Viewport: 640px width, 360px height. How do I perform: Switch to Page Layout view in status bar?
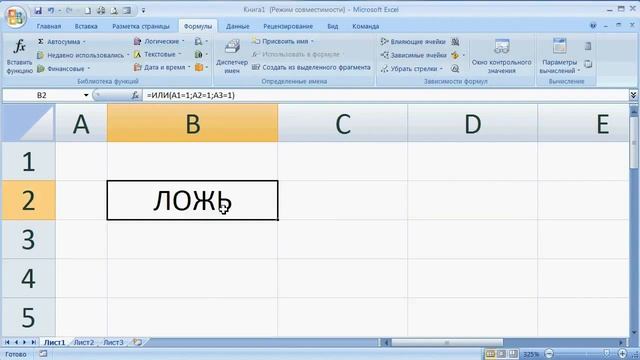coord(502,354)
